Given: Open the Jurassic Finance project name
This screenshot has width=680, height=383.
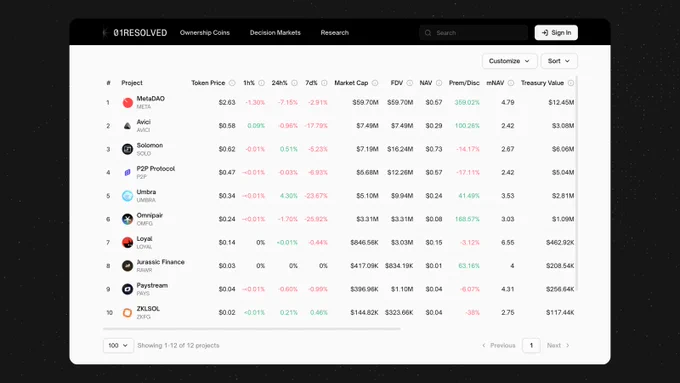Looking at the screenshot, I should click(x=160, y=262).
